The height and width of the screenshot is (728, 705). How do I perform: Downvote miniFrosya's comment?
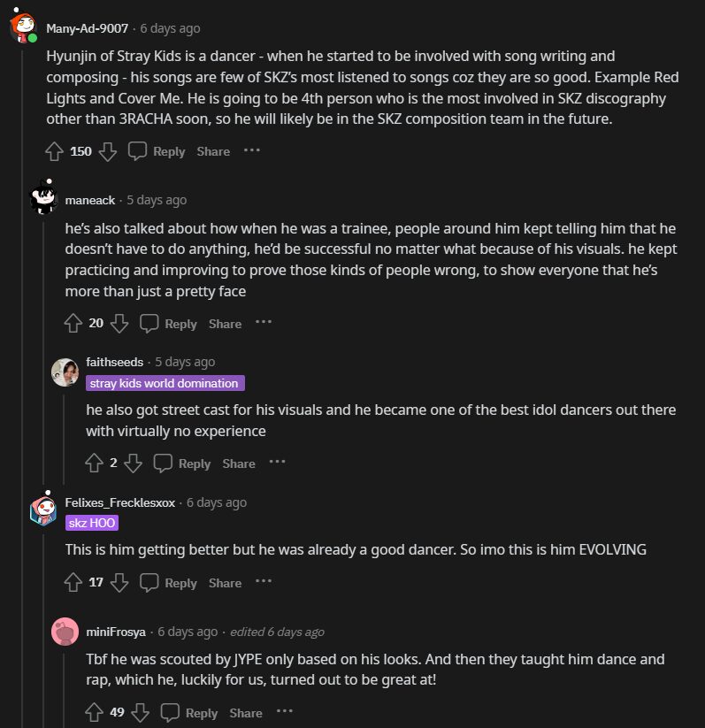click(141, 712)
